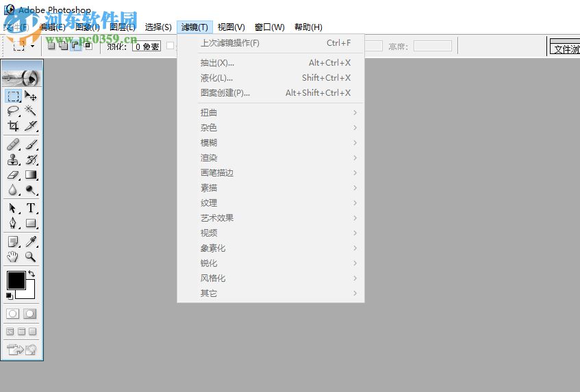
Task: Expand the 画笔描边 filter submenu
Action: click(x=270, y=173)
